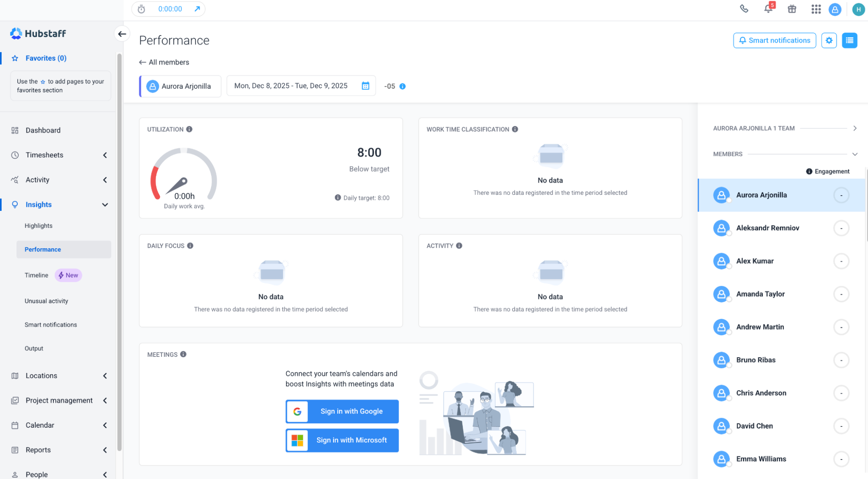This screenshot has height=479, width=868.
Task: Open the apps grid icon
Action: point(815,9)
